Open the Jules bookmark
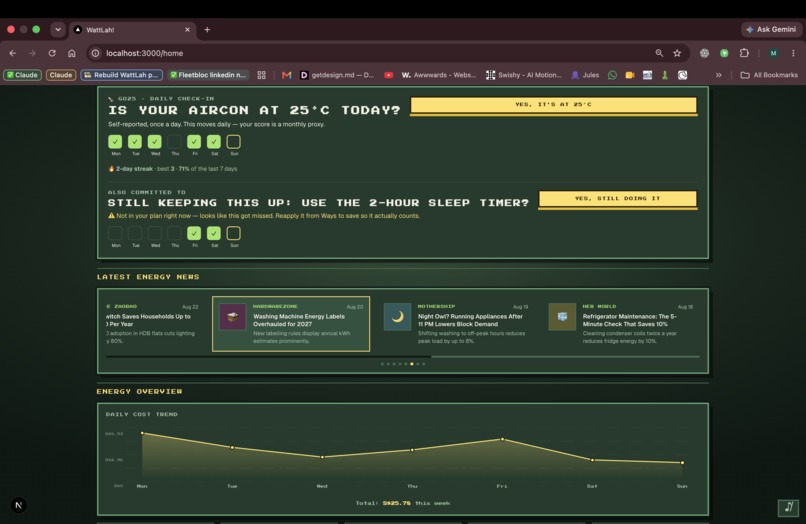 [x=585, y=75]
